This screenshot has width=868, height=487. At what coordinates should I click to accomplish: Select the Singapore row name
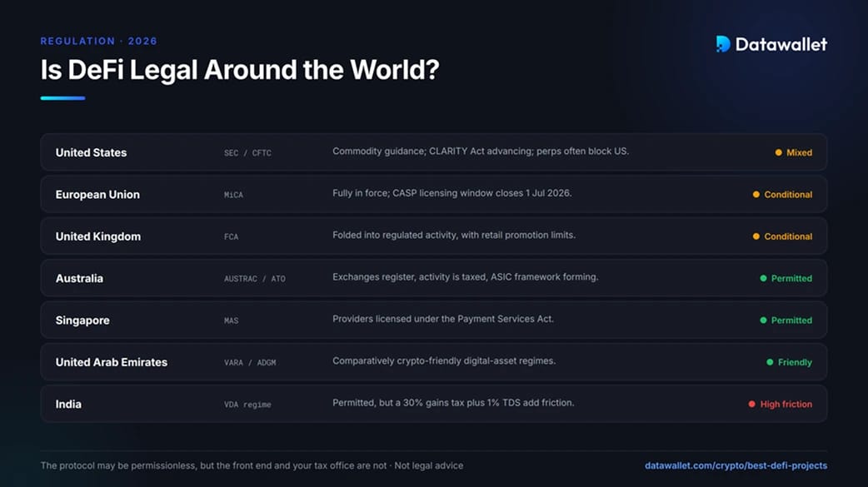[82, 321]
